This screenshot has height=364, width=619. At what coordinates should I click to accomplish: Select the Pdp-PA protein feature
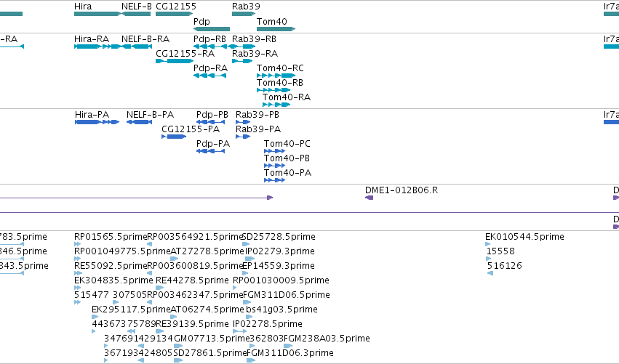click(x=210, y=151)
